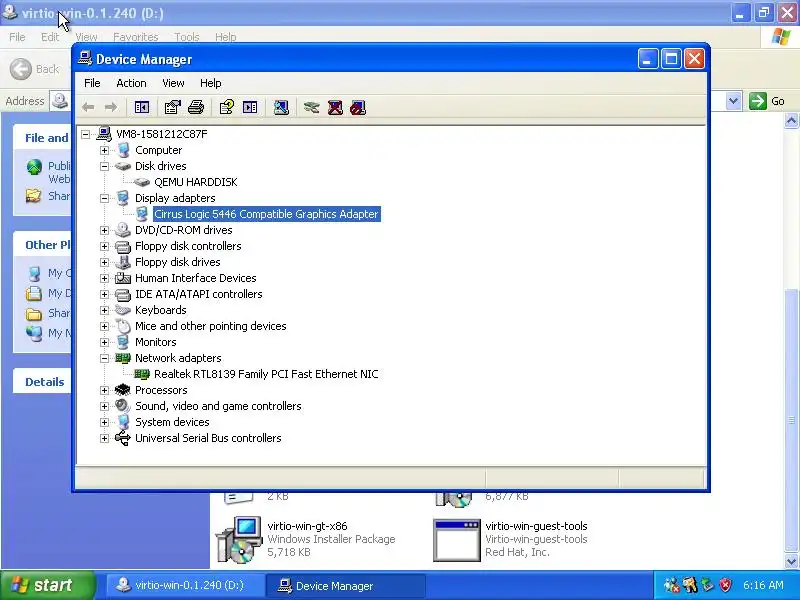800x600 pixels.
Task: Select QEMU HARDDISK device
Action: pos(195,182)
